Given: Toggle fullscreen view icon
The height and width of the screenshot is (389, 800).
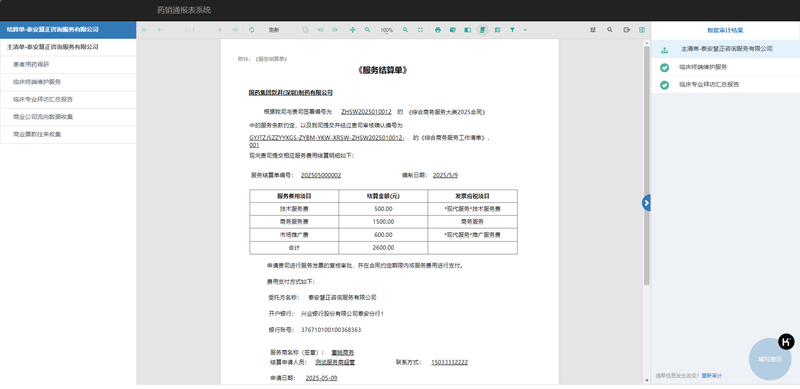Looking at the screenshot, I should tap(420, 30).
